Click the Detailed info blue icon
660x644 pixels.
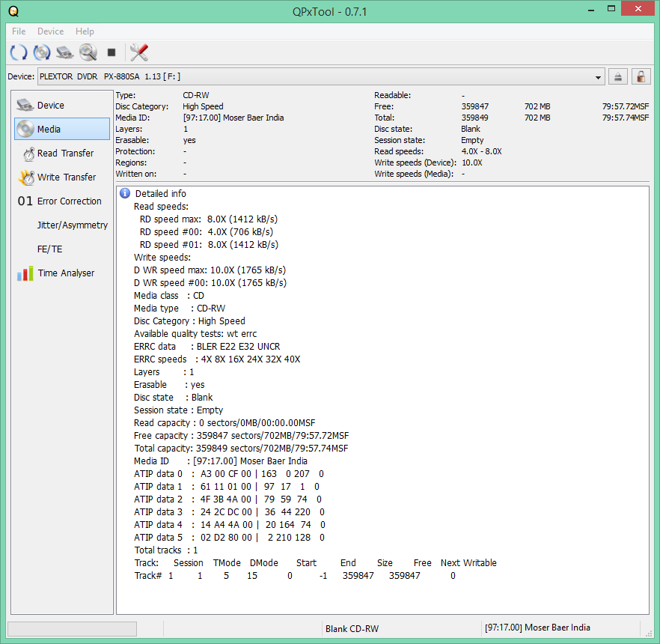click(x=125, y=193)
